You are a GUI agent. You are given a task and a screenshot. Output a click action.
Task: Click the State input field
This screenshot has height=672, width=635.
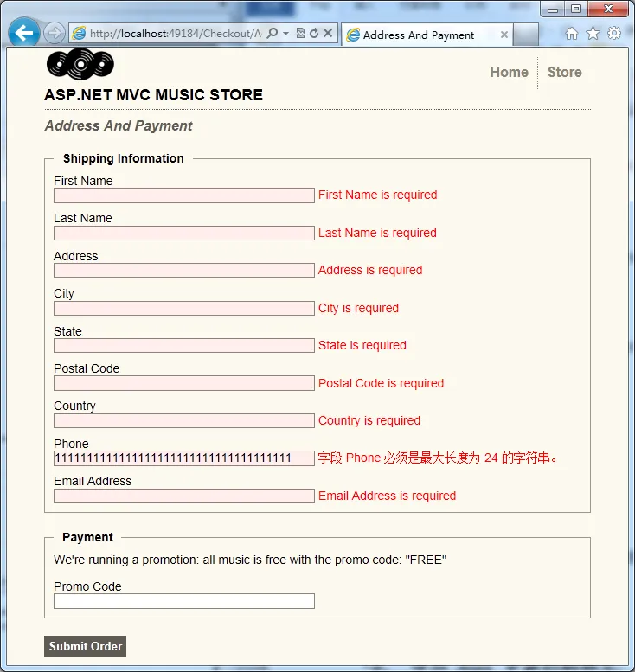184,345
